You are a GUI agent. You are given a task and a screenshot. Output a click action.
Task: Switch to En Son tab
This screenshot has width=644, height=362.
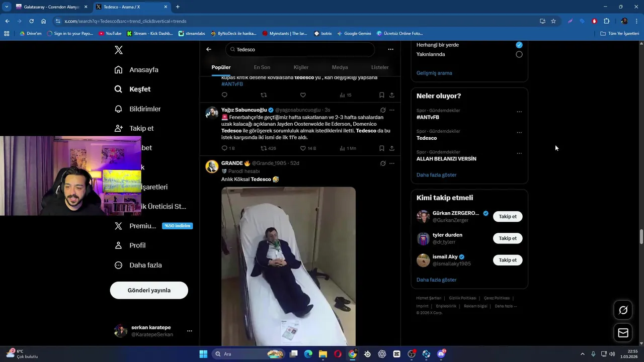[262, 67]
